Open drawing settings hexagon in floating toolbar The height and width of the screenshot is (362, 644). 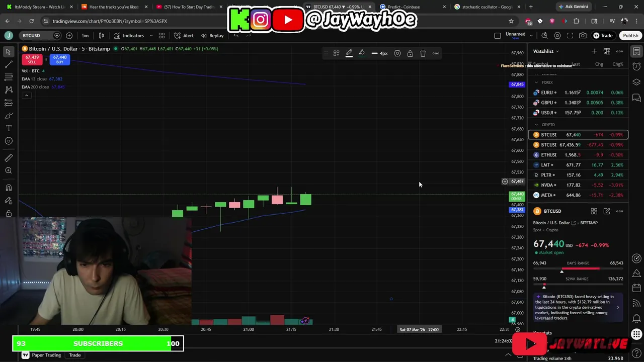coord(397,53)
